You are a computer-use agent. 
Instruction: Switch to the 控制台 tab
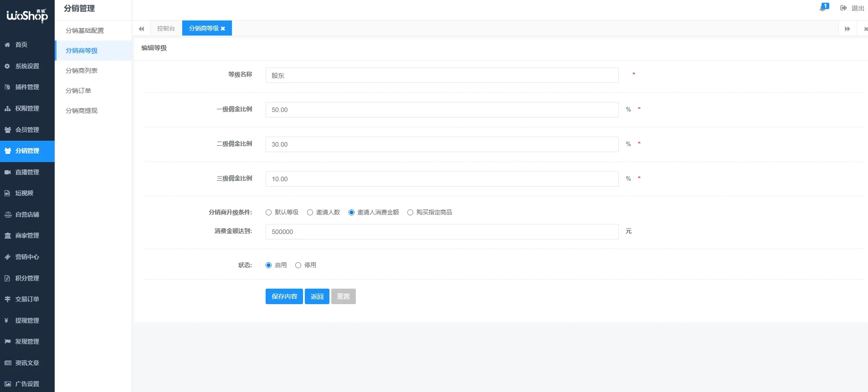click(166, 28)
